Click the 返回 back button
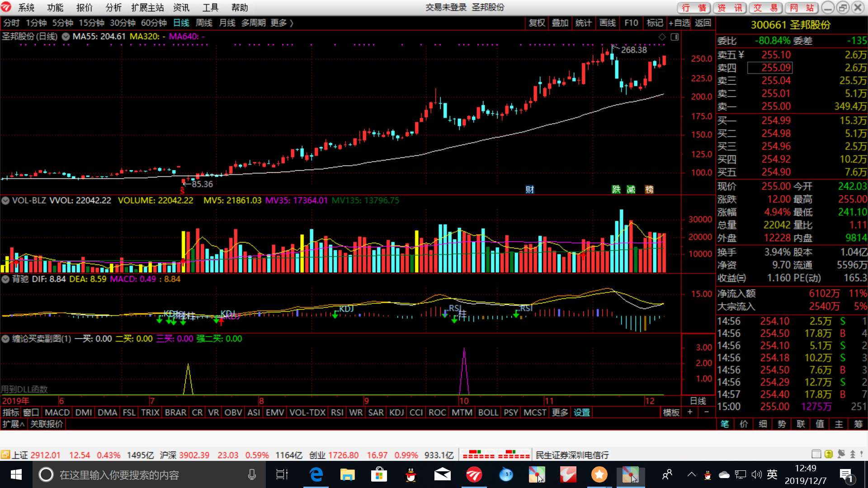 (x=703, y=23)
